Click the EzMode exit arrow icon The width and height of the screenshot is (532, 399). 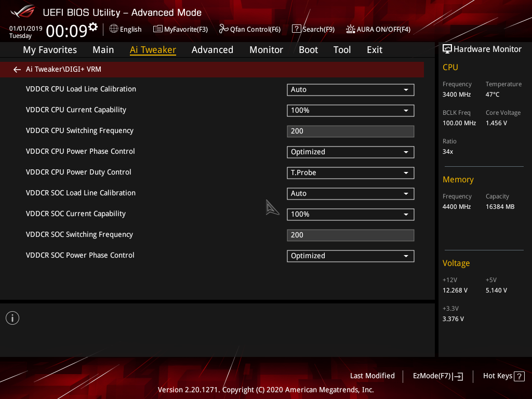[458, 376]
